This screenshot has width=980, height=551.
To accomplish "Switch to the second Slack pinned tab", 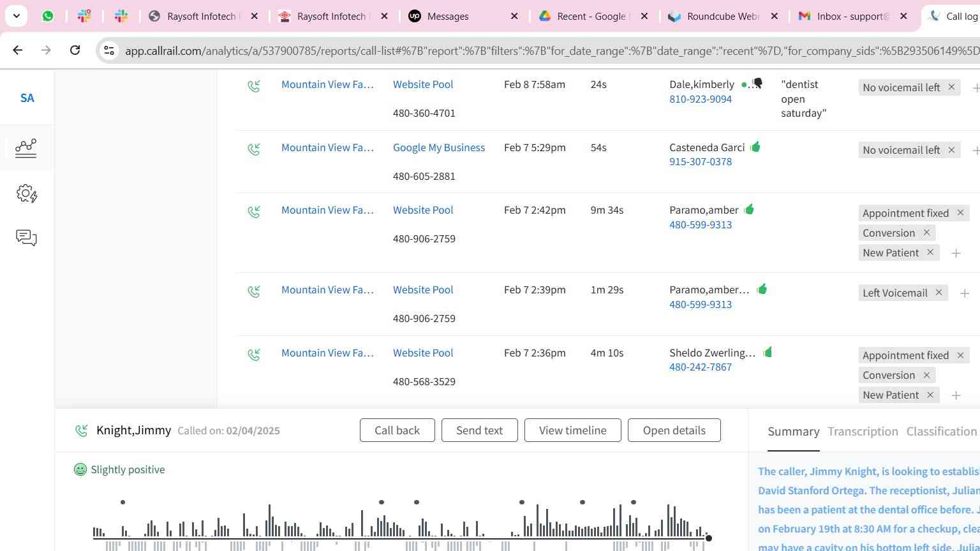I will click(121, 16).
